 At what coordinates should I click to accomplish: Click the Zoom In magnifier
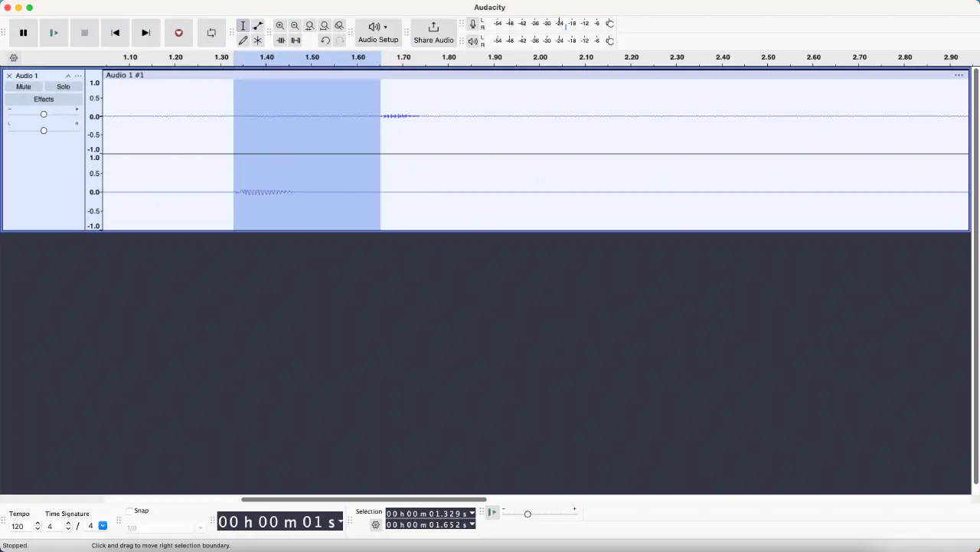[x=280, y=26]
